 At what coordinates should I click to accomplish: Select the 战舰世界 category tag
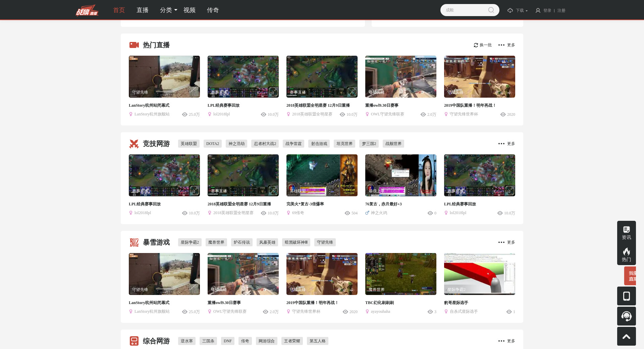coord(393,144)
